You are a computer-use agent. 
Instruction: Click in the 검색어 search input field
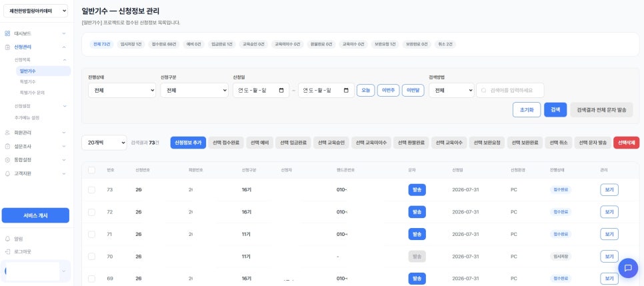(510, 91)
